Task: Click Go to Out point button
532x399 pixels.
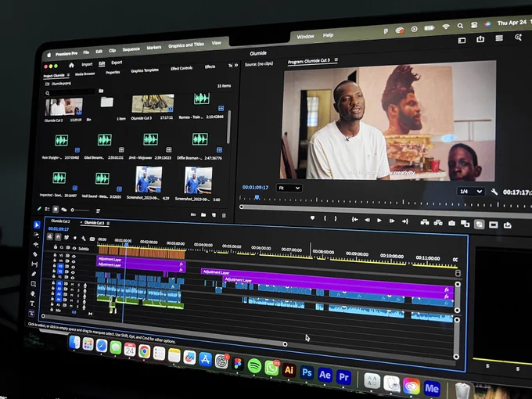Action: (405, 221)
